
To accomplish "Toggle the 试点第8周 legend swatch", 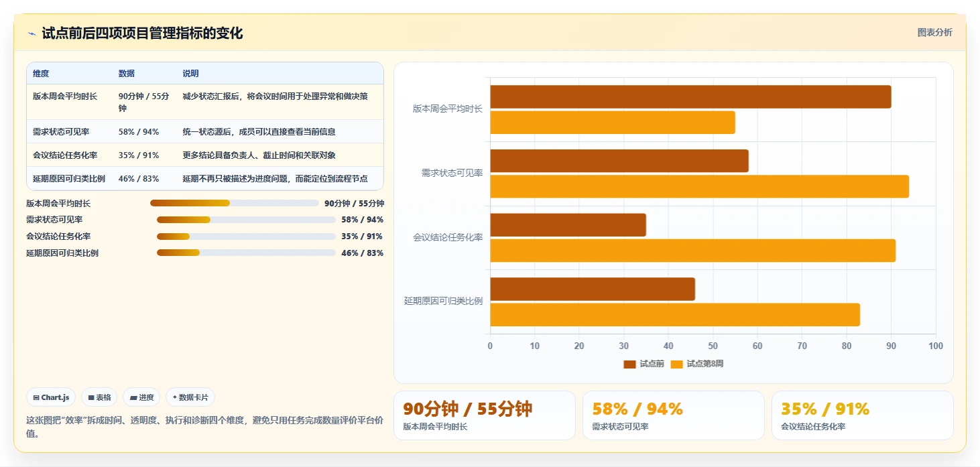I will tap(676, 364).
